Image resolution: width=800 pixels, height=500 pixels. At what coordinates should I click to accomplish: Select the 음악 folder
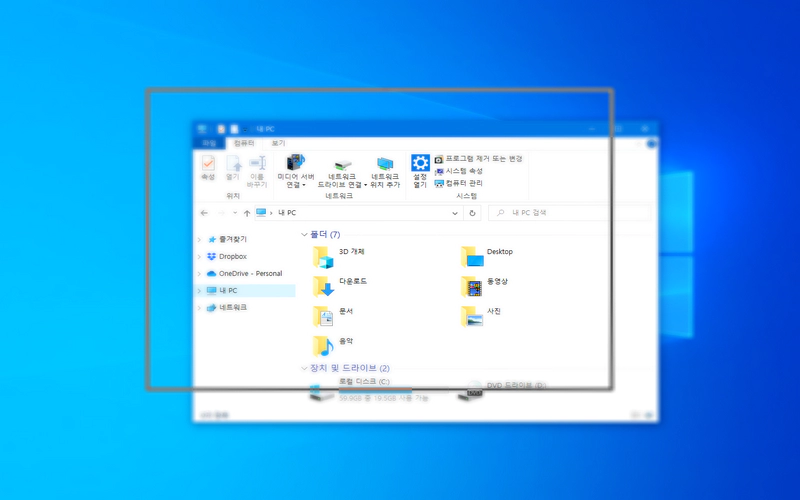(333, 345)
